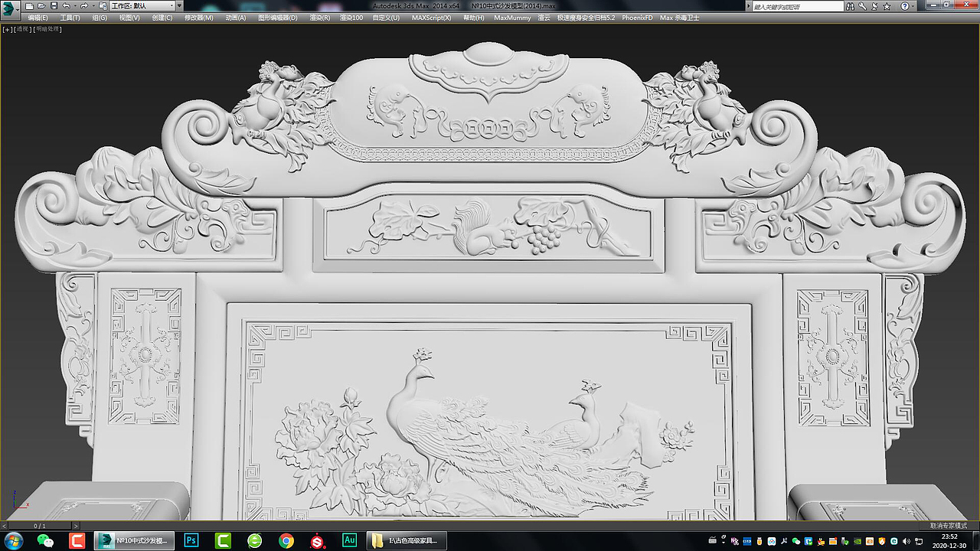Open the 自定义(U) menu
Image resolution: width=980 pixels, height=551 pixels.
[x=386, y=18]
